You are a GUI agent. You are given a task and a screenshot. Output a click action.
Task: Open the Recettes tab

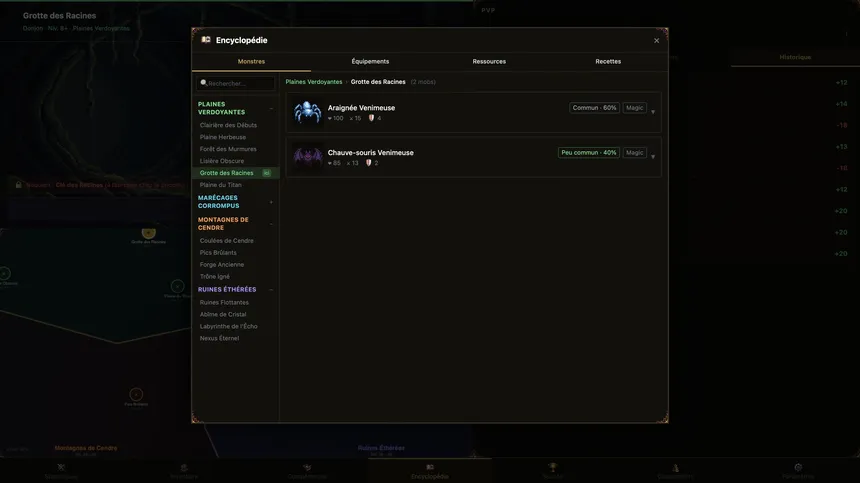click(x=608, y=61)
